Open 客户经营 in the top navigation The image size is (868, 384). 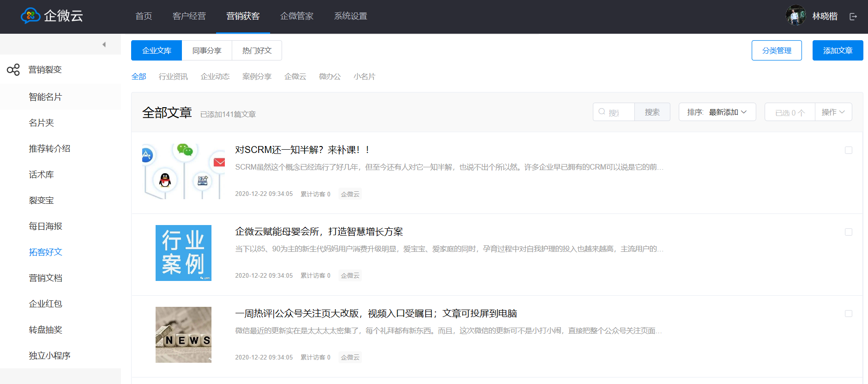189,16
